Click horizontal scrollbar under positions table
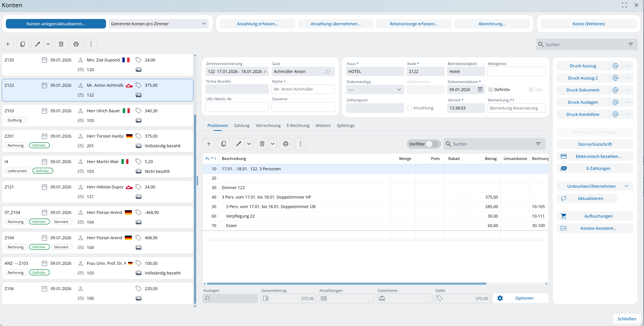Screen dimensions: 644x326 coord(346,284)
